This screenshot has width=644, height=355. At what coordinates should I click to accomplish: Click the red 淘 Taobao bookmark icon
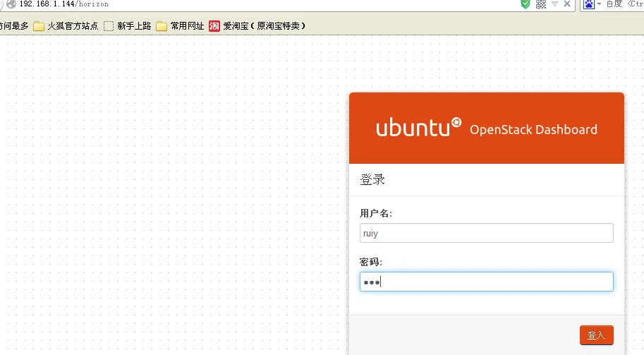(x=214, y=26)
